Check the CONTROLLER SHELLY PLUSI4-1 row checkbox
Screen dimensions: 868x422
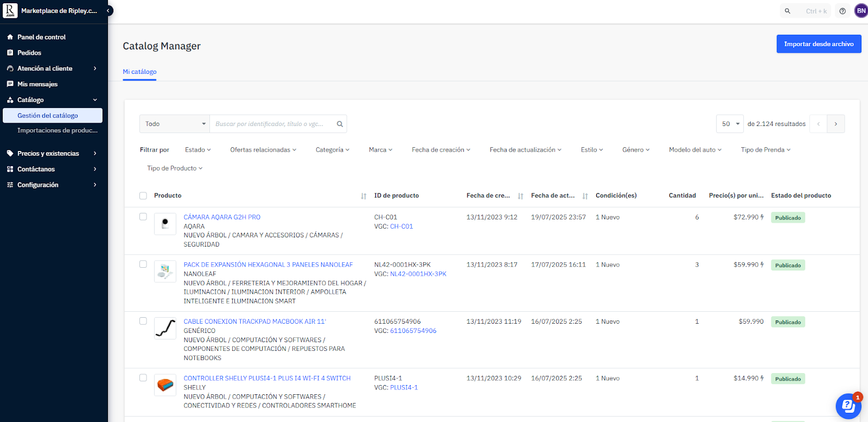click(143, 378)
